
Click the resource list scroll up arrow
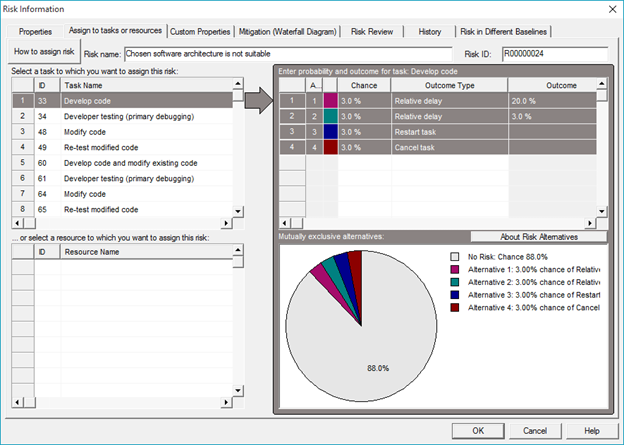coord(238,250)
